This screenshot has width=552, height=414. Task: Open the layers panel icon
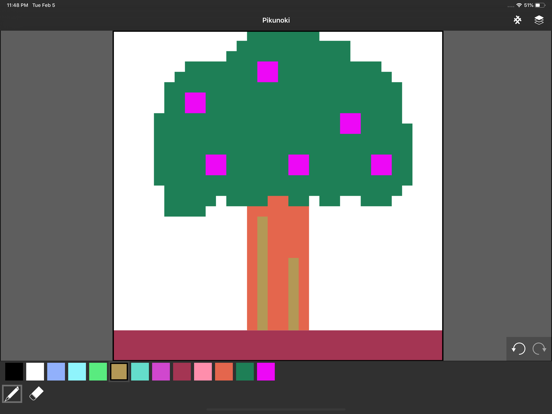[539, 20]
